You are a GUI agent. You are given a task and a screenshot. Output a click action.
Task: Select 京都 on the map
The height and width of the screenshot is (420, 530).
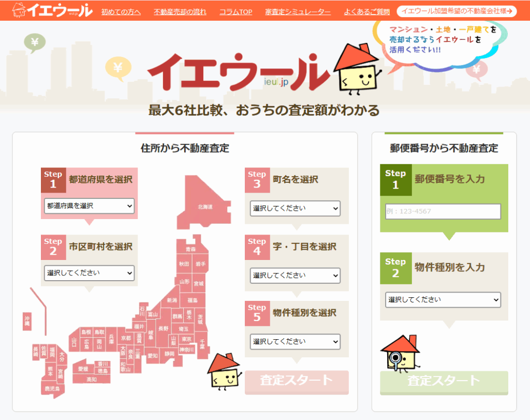(126, 338)
